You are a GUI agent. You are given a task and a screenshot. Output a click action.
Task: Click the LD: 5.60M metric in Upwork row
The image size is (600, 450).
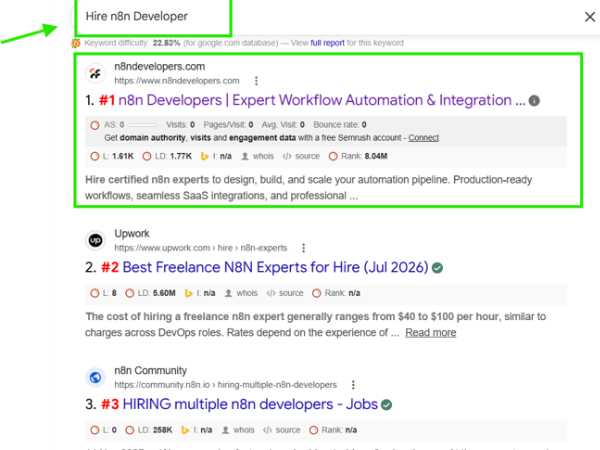tap(150, 293)
